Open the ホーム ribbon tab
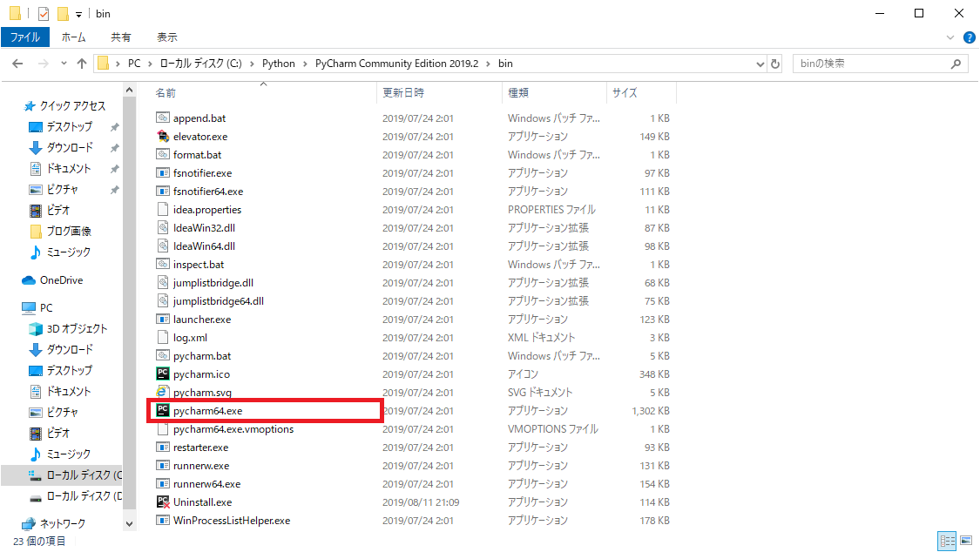Screen dimensions: 980x552 73,37
